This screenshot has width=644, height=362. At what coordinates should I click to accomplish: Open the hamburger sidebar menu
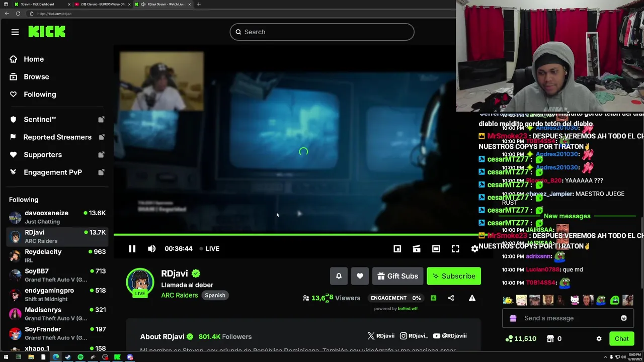(x=15, y=32)
